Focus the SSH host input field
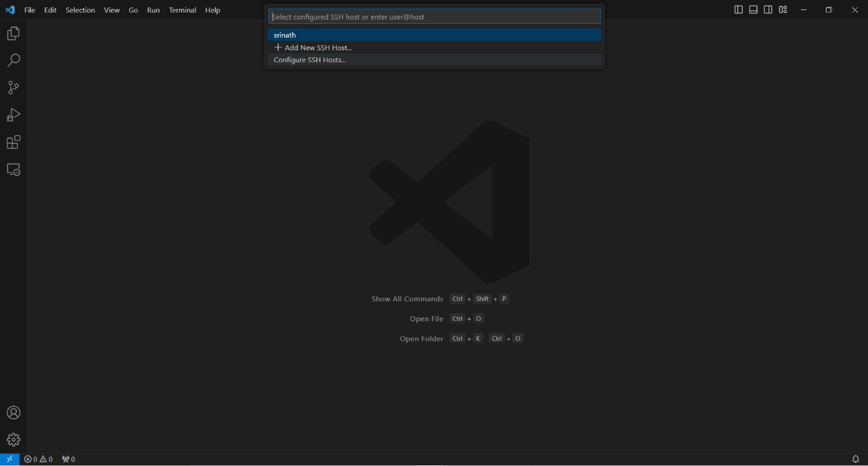This screenshot has height=466, width=868. pyautogui.click(x=434, y=16)
